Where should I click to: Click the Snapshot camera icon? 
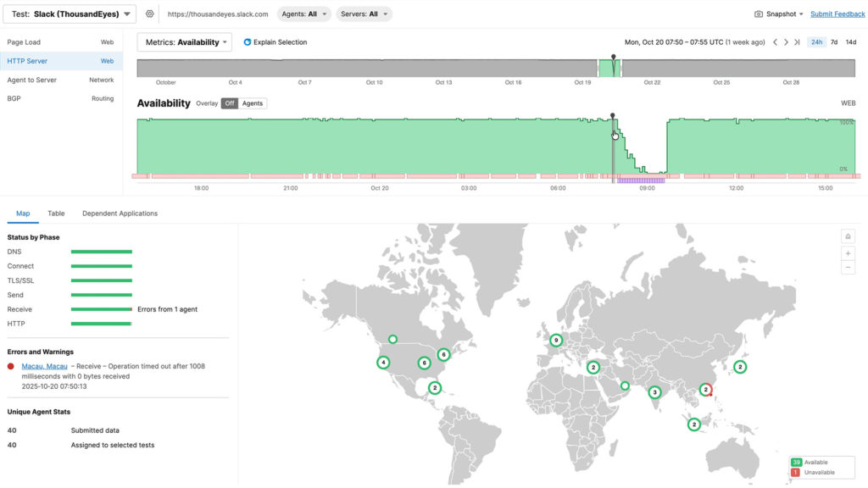(759, 14)
